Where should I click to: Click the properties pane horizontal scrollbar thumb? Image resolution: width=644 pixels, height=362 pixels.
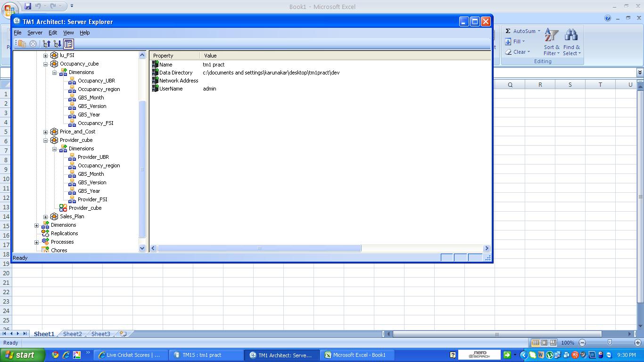[259, 248]
